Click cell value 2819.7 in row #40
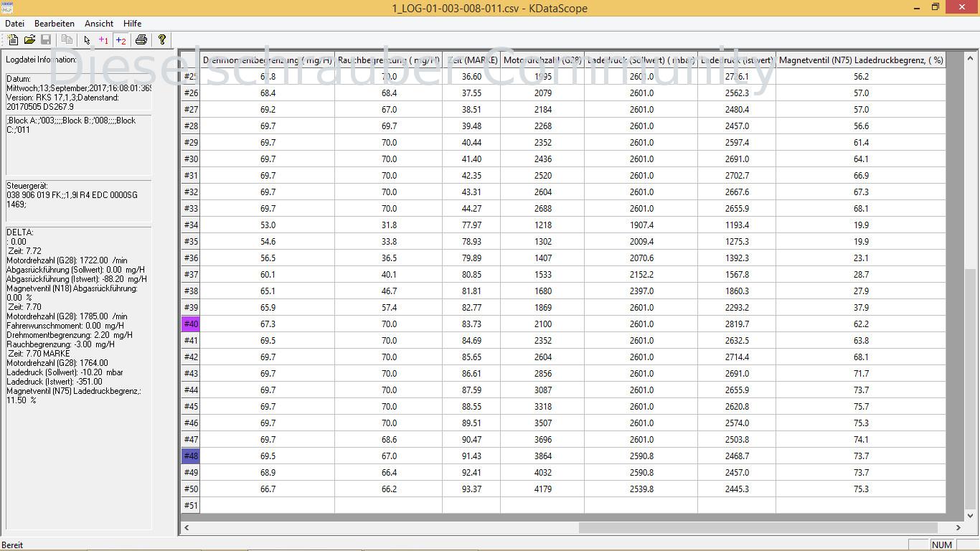The width and height of the screenshot is (980, 551). [737, 324]
